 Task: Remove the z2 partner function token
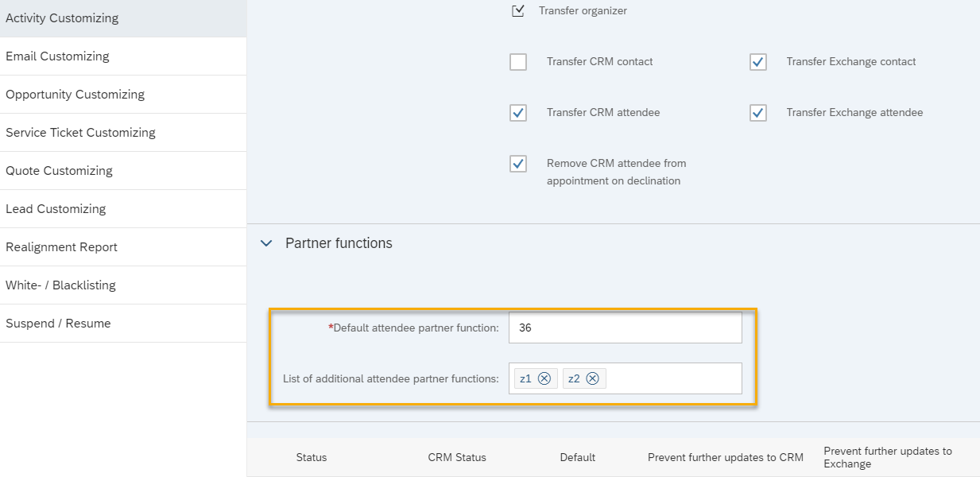(593, 378)
